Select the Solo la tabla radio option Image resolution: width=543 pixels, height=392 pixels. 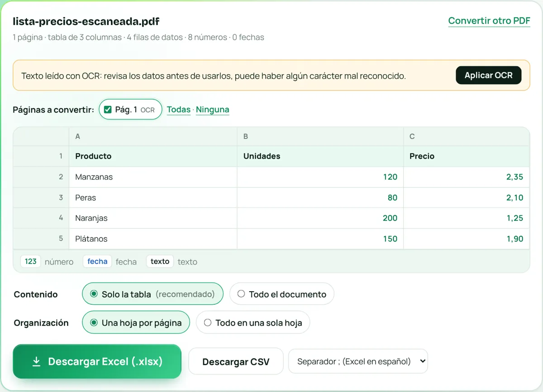(152, 294)
